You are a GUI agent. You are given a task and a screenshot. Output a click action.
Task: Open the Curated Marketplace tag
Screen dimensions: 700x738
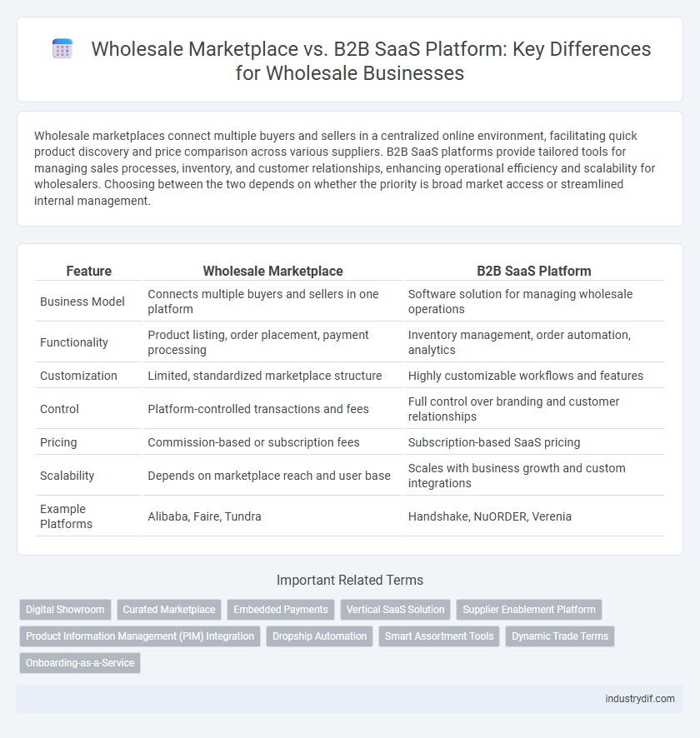[x=169, y=610]
